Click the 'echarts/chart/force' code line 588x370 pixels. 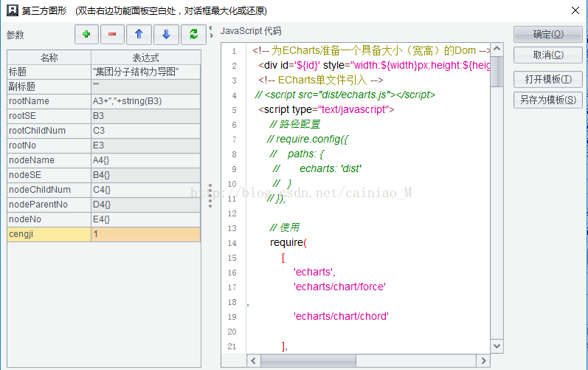click(339, 287)
